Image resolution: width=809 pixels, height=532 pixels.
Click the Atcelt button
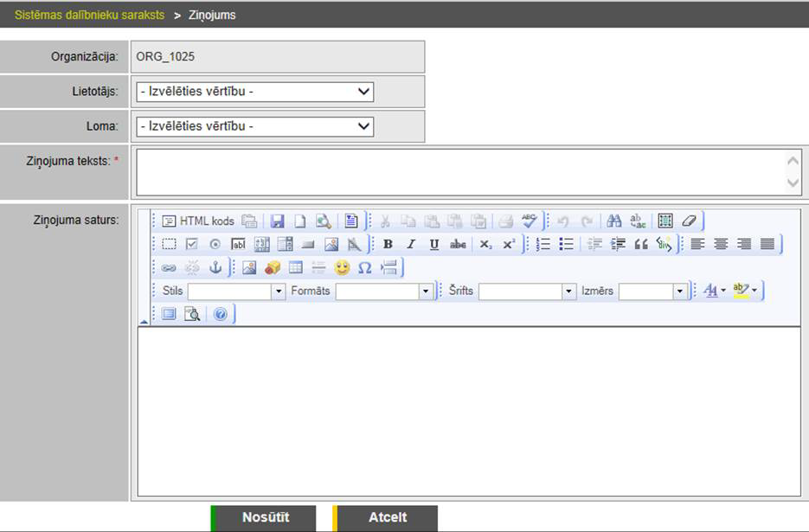[388, 517]
